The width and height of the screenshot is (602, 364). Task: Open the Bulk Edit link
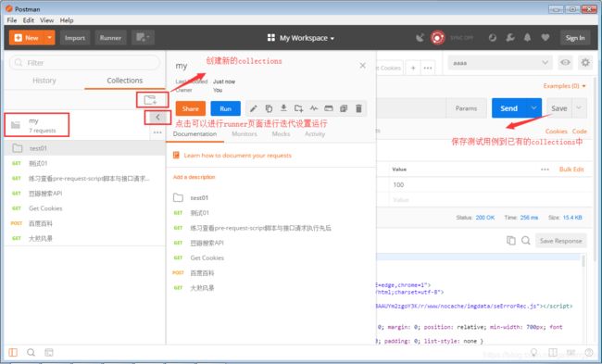[x=571, y=169]
